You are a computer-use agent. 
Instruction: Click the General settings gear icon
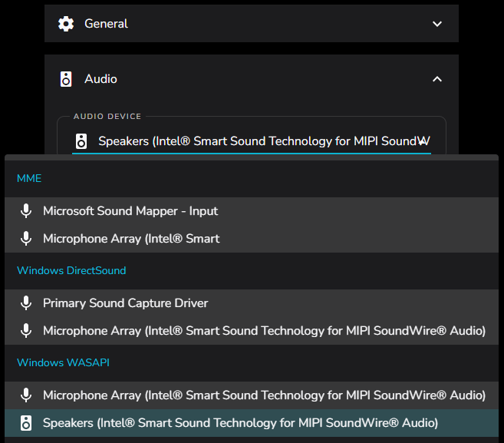66,24
